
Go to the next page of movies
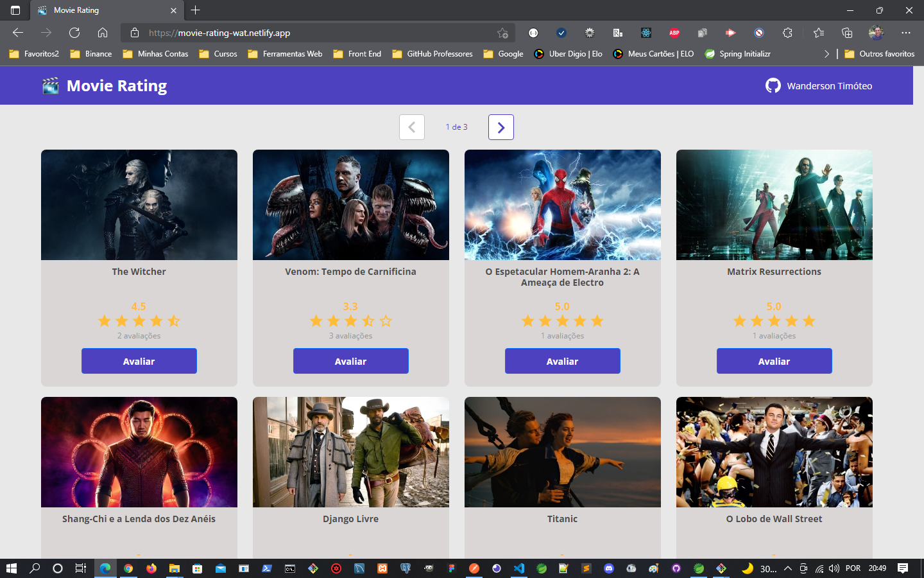[x=501, y=127]
